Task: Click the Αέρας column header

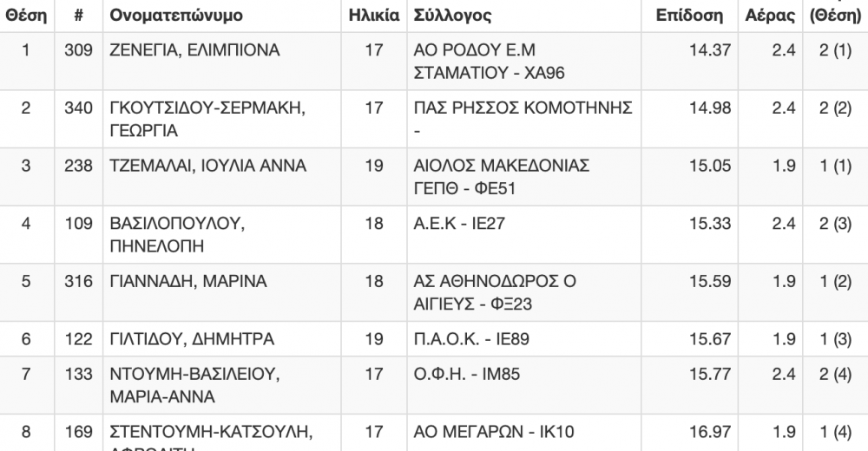Action: click(x=770, y=15)
